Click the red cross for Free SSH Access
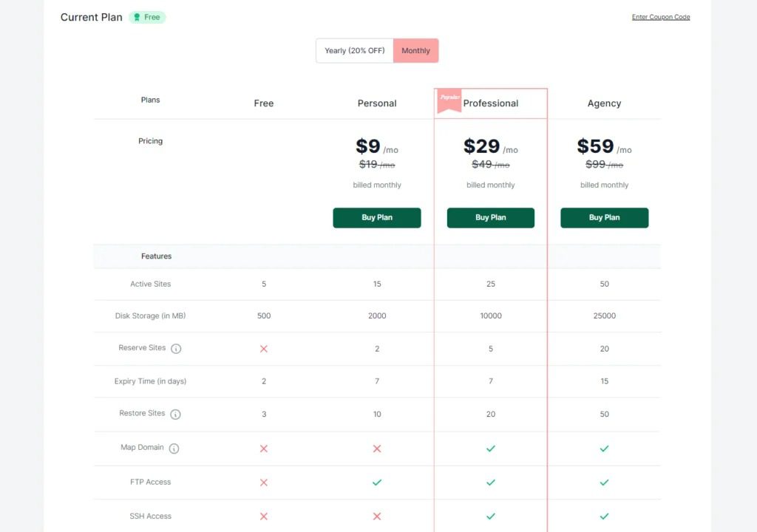This screenshot has width=757, height=532. click(264, 516)
